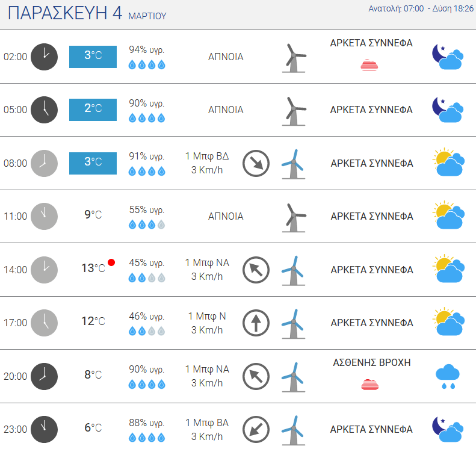
Task: Click the red max temperature dot at 14:00
Action: point(111,262)
